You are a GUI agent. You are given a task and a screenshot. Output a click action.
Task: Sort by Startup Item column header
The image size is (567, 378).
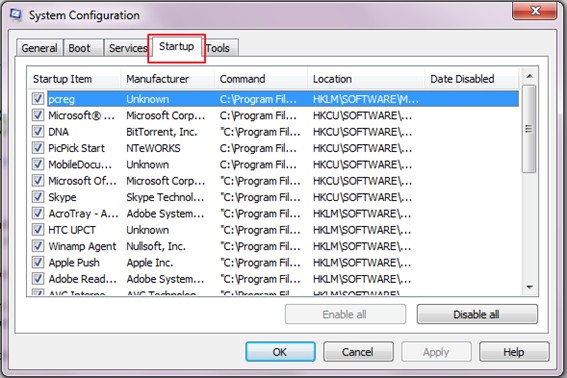[74, 79]
